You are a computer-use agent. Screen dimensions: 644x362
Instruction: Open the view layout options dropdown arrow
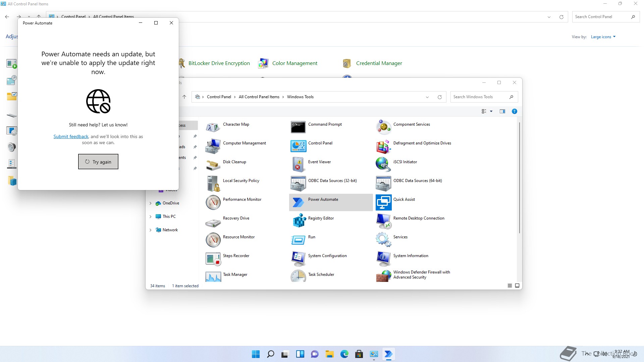pyautogui.click(x=491, y=111)
